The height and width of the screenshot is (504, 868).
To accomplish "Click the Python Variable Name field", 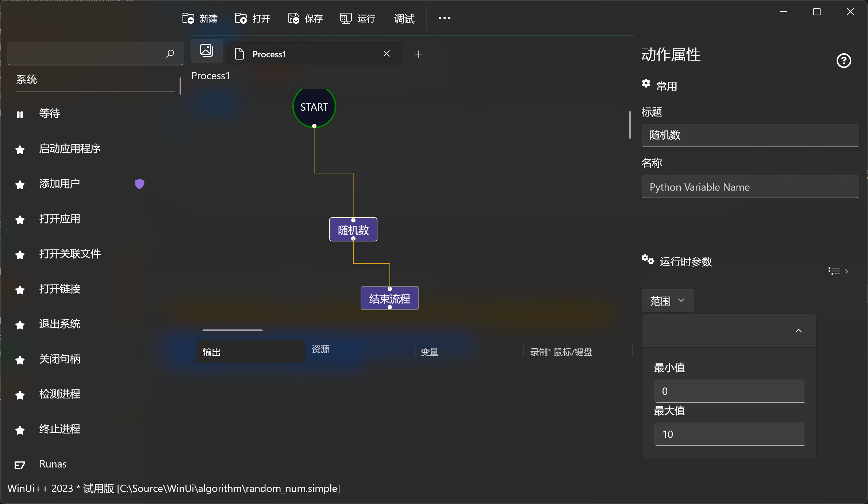I will point(750,187).
